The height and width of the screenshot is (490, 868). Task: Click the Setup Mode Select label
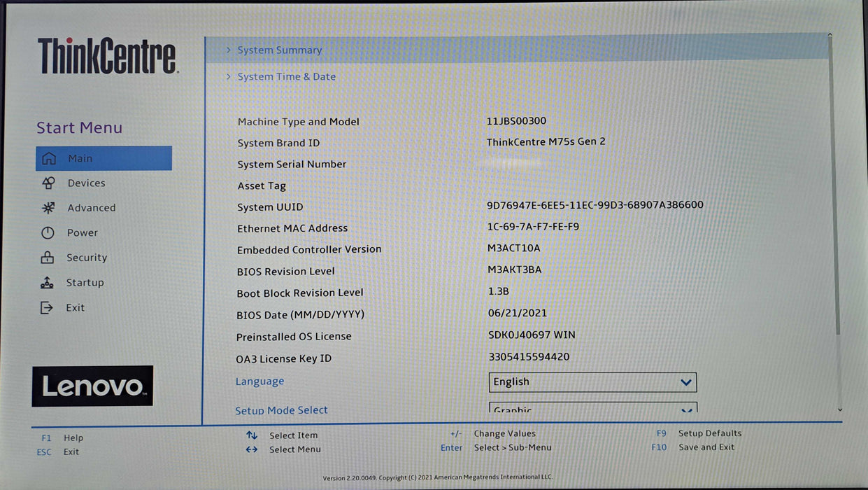tap(281, 410)
